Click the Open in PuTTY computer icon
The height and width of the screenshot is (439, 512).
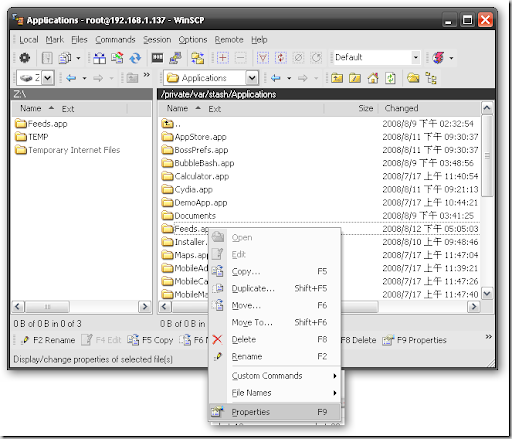coord(175,58)
